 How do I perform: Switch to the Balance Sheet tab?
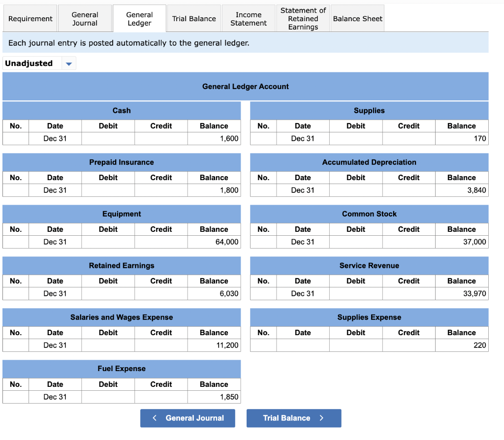(357, 18)
